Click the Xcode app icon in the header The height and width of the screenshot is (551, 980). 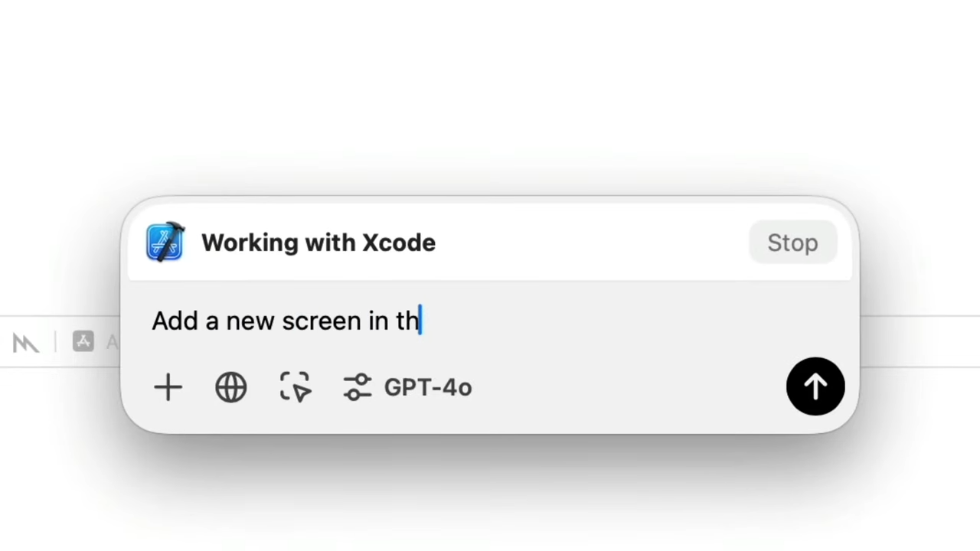tap(165, 242)
